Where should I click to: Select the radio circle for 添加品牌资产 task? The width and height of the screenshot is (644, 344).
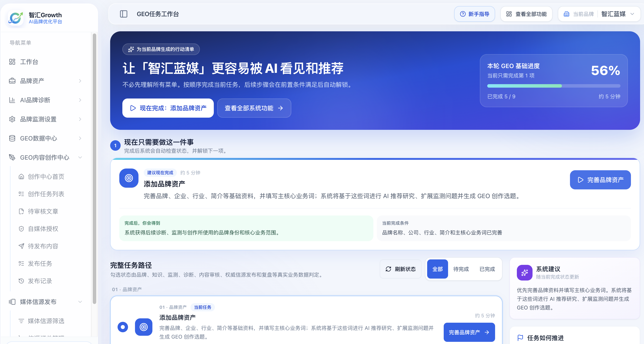[123, 327]
